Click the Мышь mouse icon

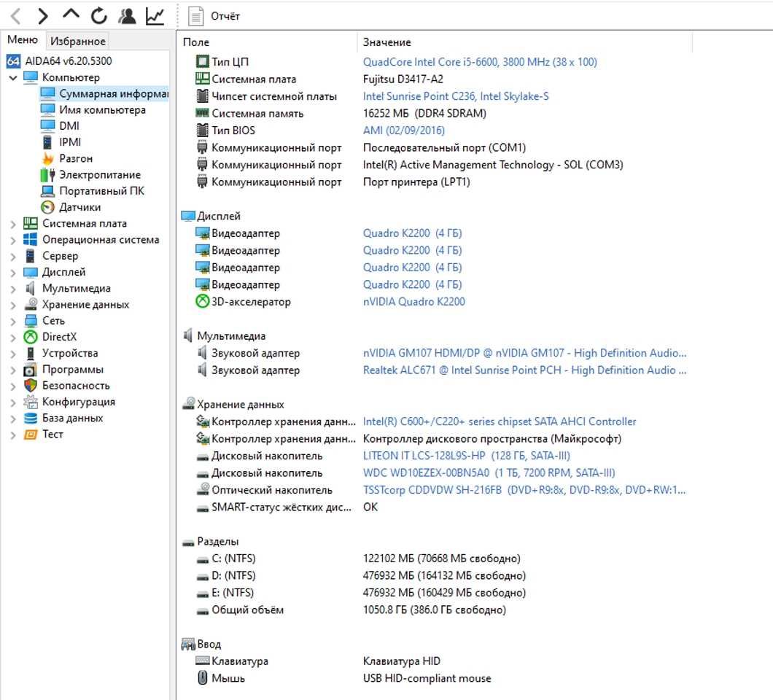pyautogui.click(x=202, y=678)
